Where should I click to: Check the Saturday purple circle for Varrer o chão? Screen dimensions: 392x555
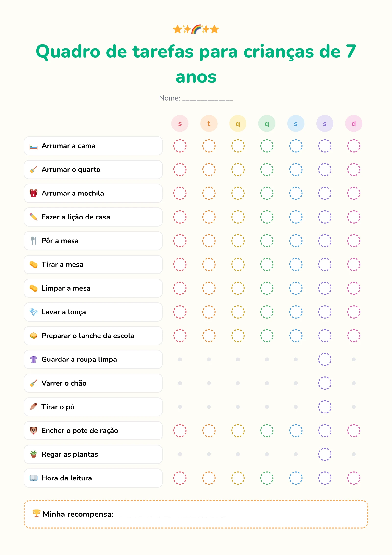pyautogui.click(x=325, y=383)
